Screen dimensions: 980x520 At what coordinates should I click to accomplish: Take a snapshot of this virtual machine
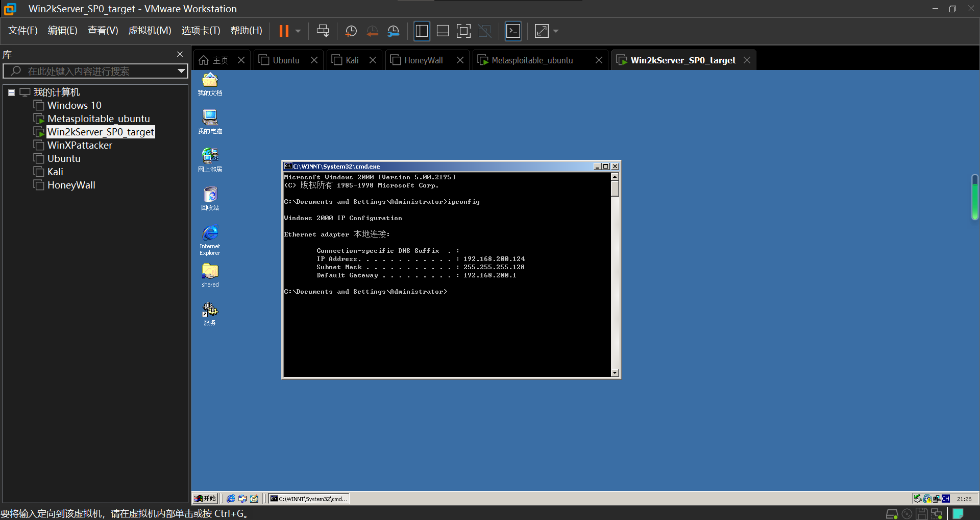coord(351,31)
